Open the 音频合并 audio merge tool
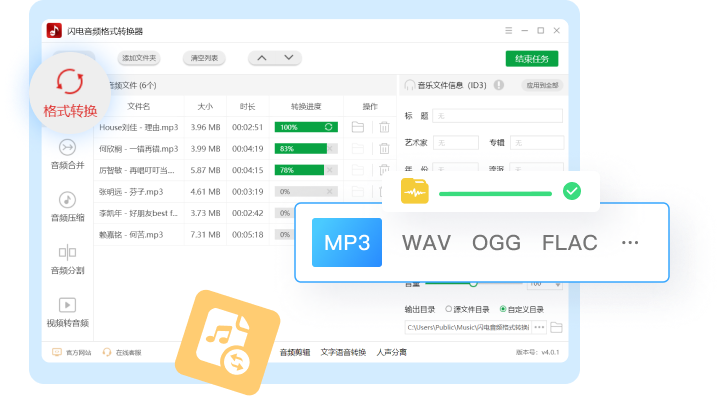 68,155
